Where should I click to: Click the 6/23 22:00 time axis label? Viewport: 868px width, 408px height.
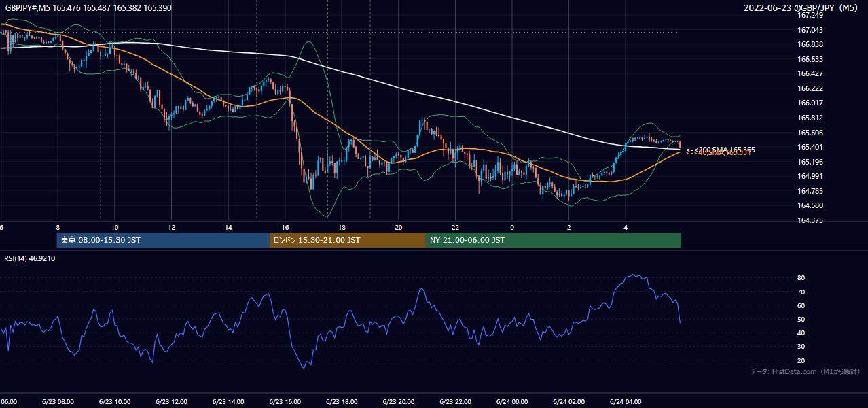(455, 401)
